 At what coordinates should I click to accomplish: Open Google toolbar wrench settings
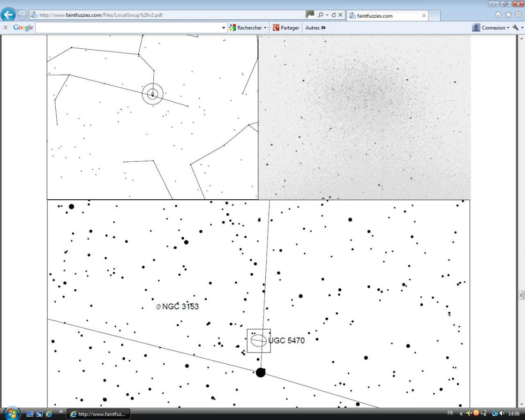pyautogui.click(x=516, y=28)
